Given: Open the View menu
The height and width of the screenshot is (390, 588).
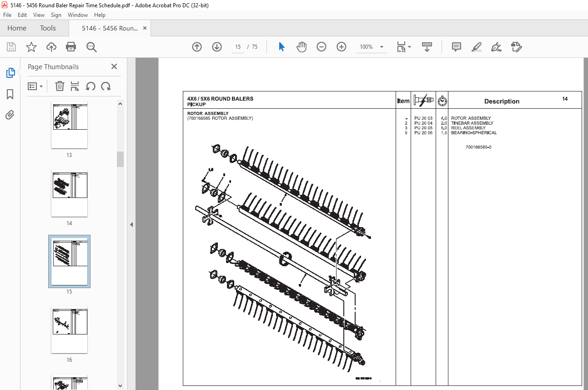Looking at the screenshot, I should coord(39,15).
